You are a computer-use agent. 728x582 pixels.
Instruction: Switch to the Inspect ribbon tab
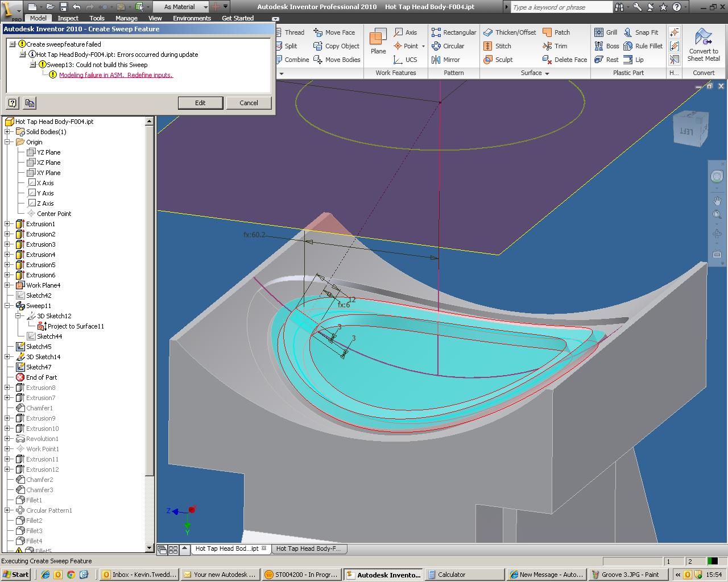68,18
